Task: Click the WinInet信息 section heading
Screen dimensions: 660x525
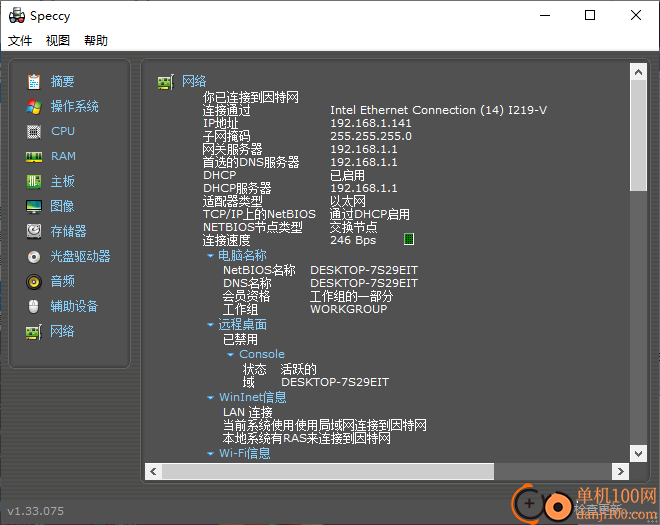Action: tap(253, 397)
